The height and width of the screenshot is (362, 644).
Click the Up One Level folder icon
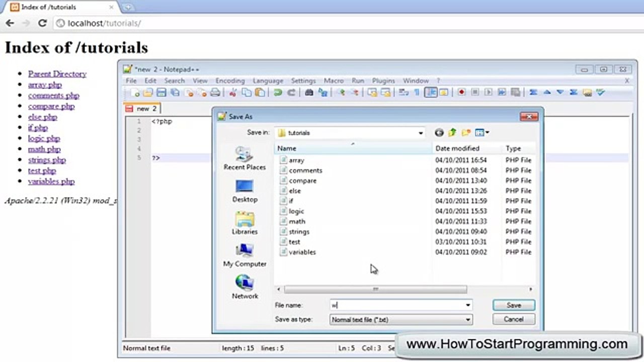[x=452, y=133]
